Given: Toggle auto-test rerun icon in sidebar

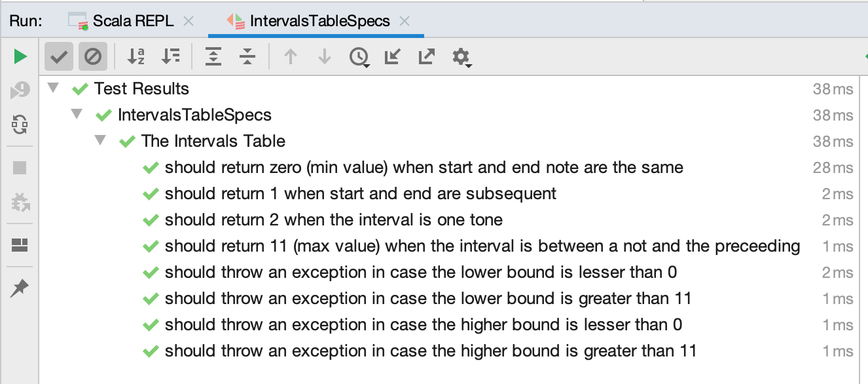Looking at the screenshot, I should (20, 124).
